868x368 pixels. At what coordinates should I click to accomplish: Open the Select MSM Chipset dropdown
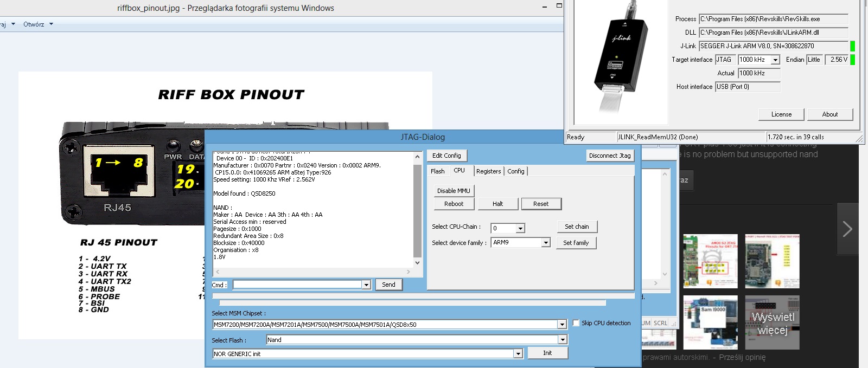point(562,325)
